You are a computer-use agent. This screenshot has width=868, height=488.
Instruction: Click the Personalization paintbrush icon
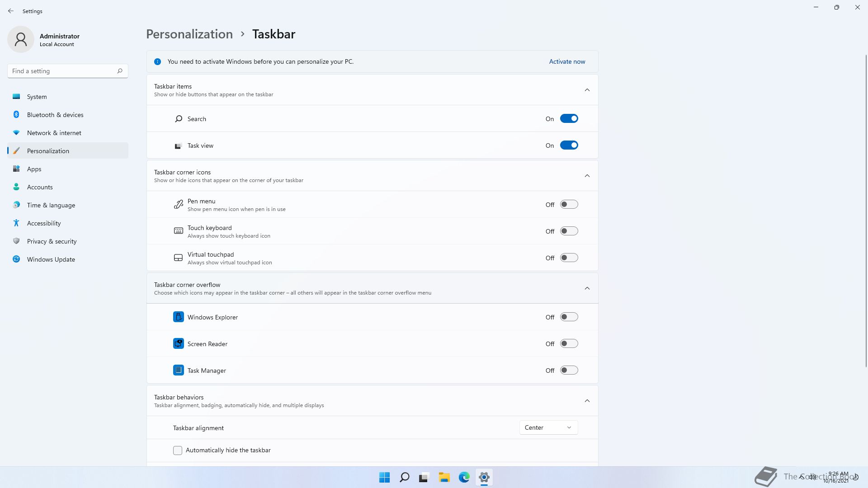coord(16,151)
